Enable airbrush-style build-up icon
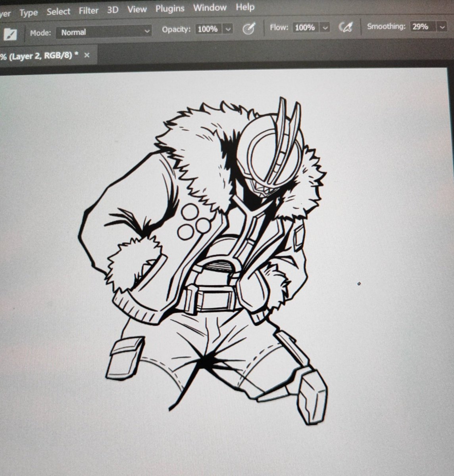454x476 pixels. click(x=346, y=27)
